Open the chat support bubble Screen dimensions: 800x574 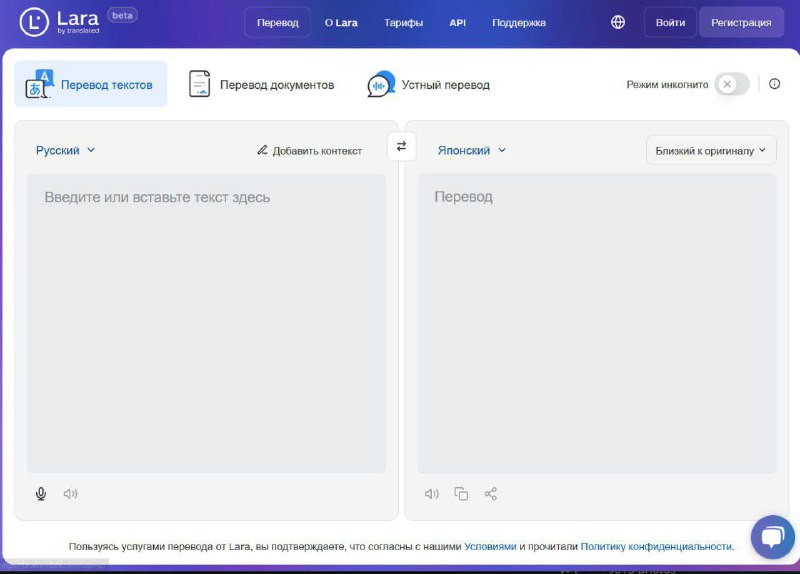771,537
